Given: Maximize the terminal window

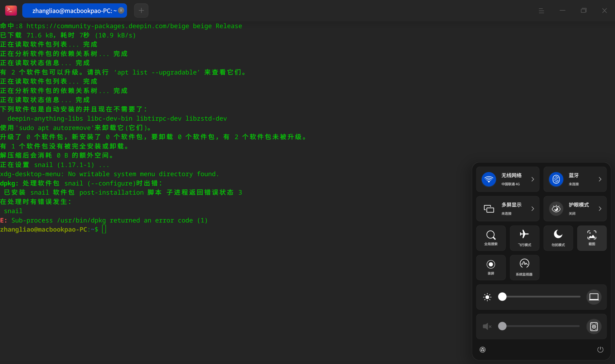Looking at the screenshot, I should [584, 11].
